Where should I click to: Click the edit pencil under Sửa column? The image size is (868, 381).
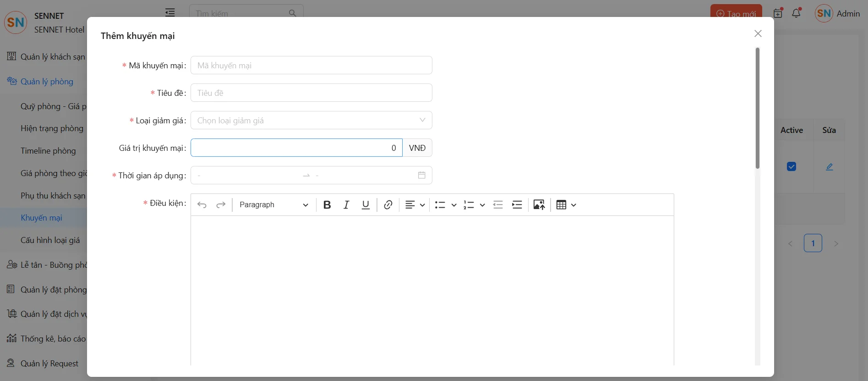pyautogui.click(x=830, y=167)
